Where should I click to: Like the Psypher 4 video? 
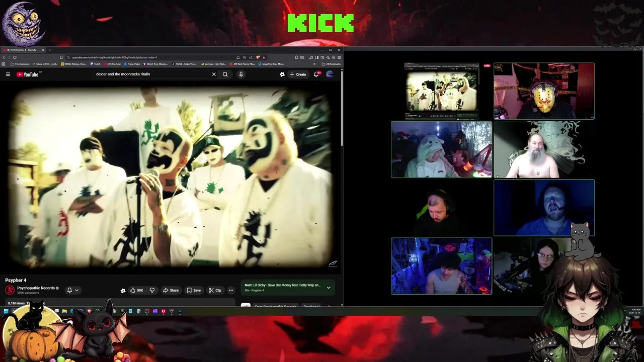coord(137,290)
